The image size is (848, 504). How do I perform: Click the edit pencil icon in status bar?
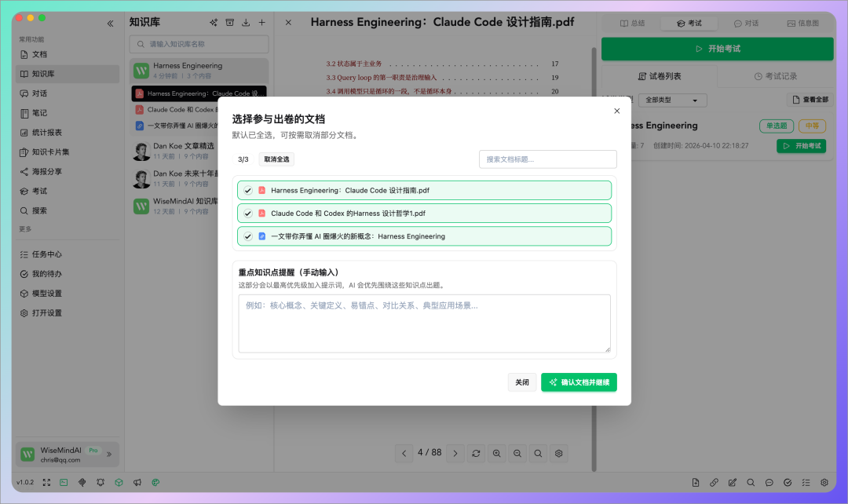[x=733, y=482]
